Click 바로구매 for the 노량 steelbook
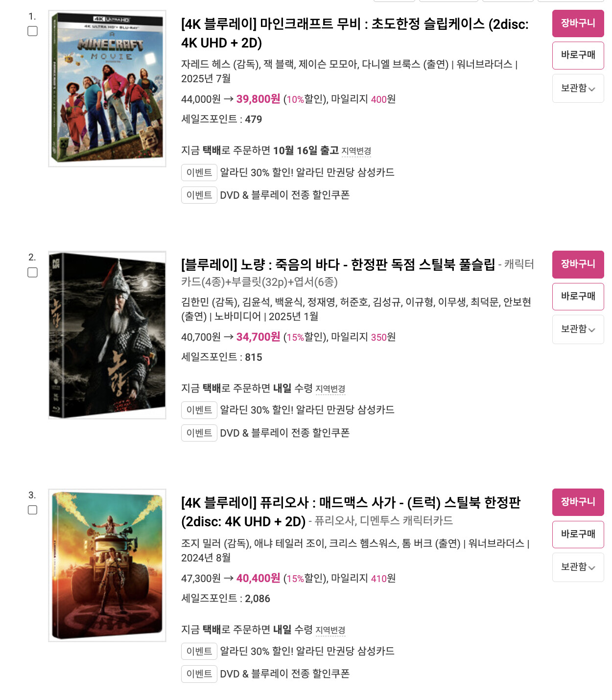Screen dimensions: 612x700 (578, 297)
